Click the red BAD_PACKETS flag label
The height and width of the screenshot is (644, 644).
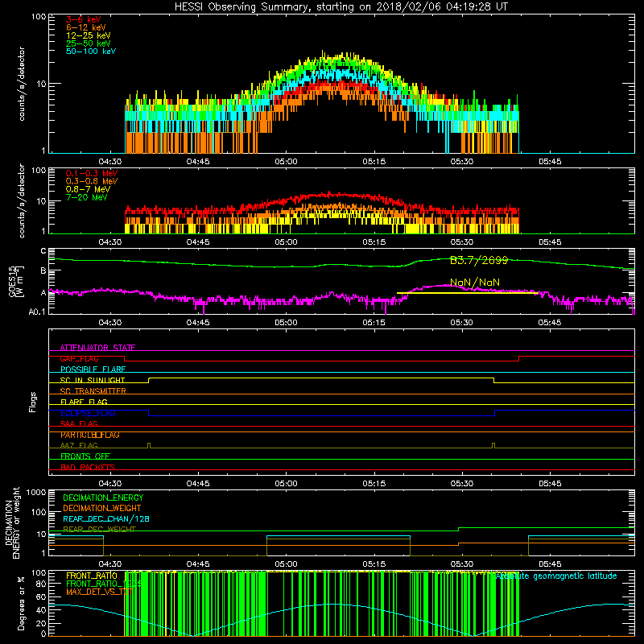(88, 467)
